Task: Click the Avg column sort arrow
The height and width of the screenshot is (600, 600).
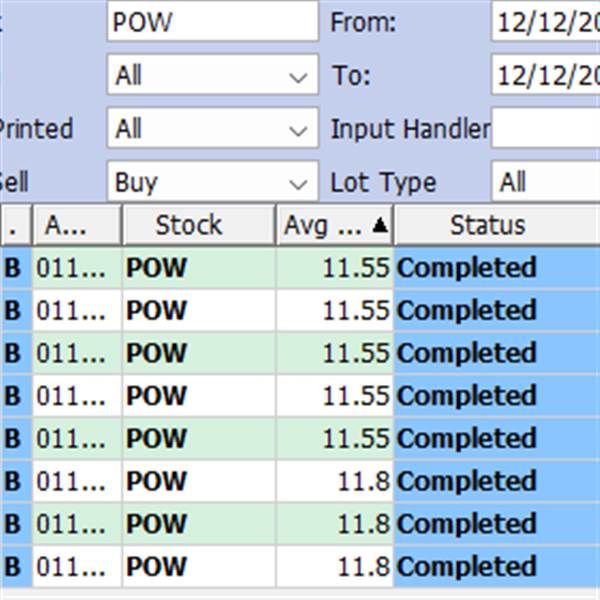Action: 379,226
